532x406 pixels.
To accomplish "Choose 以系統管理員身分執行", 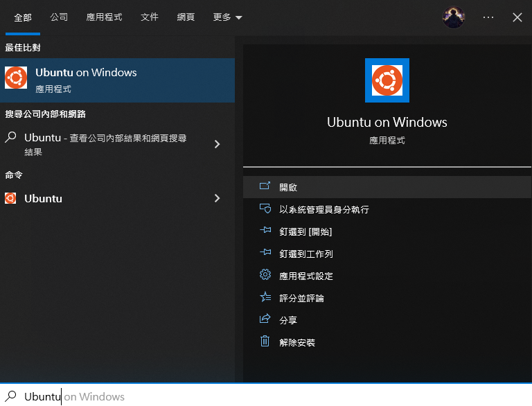I will 387,209.
